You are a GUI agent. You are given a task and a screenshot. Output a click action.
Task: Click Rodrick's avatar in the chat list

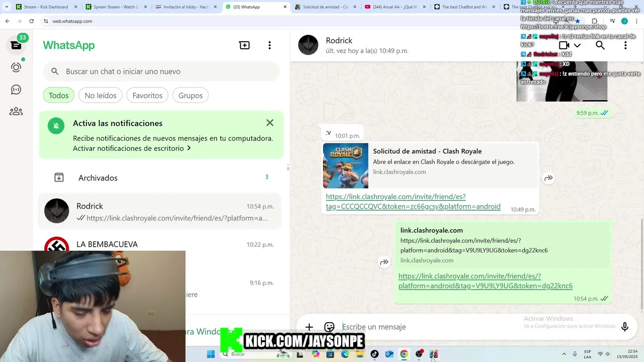(x=56, y=211)
